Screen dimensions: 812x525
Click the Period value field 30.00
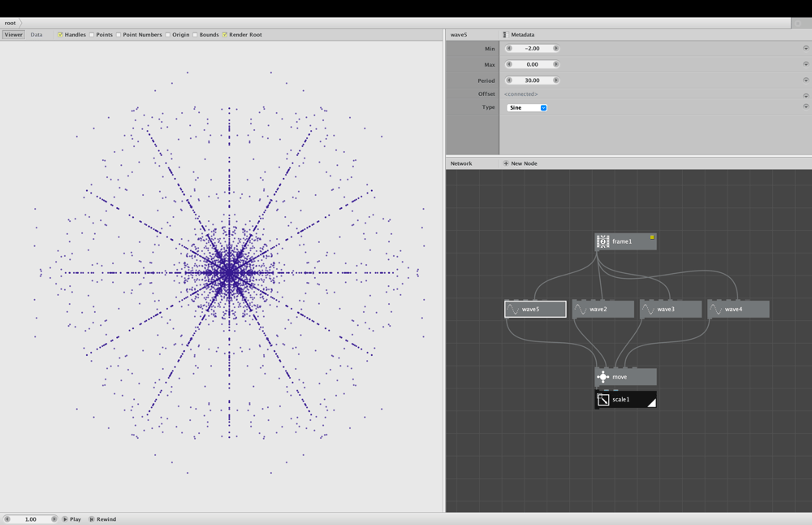click(x=533, y=80)
